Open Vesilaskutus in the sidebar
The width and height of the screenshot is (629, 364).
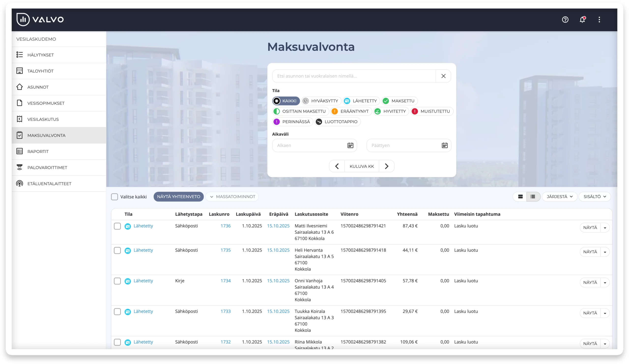click(43, 119)
